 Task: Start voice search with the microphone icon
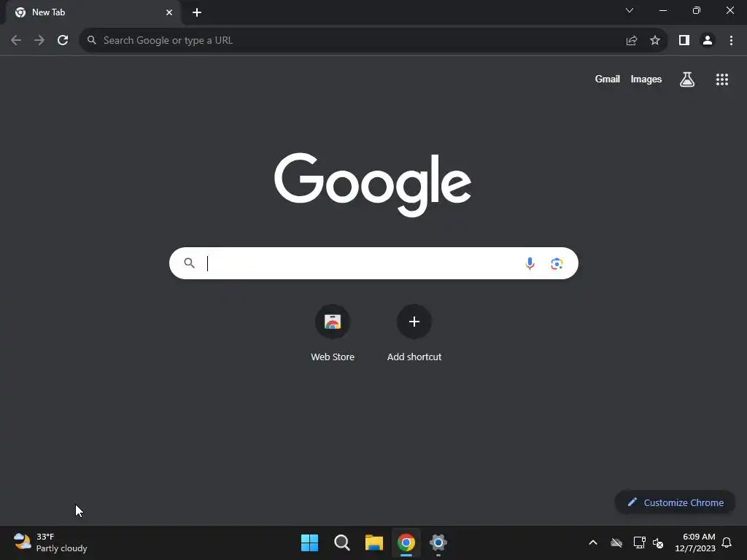click(x=530, y=263)
